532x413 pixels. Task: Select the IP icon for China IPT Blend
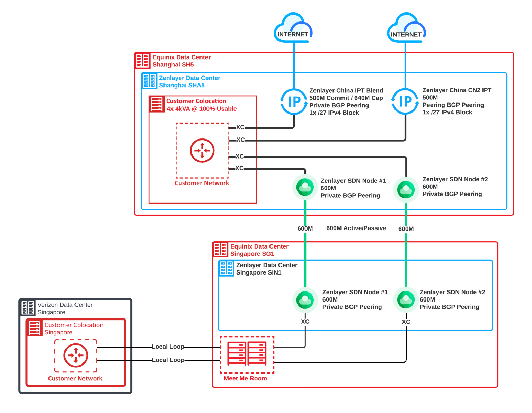point(294,101)
